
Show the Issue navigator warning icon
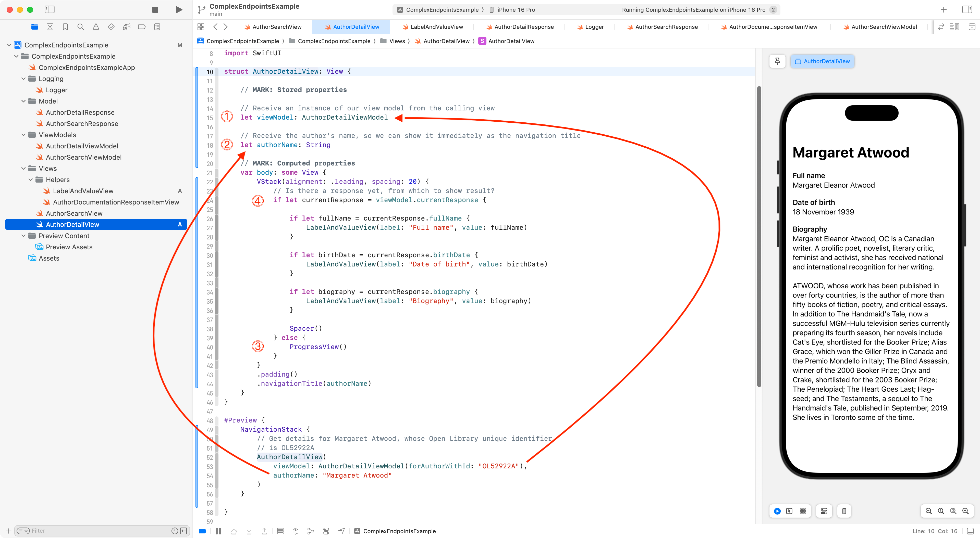point(96,27)
